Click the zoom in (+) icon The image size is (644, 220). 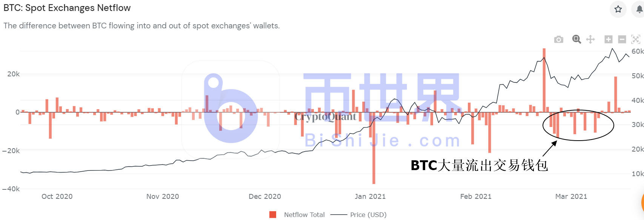[608, 39]
